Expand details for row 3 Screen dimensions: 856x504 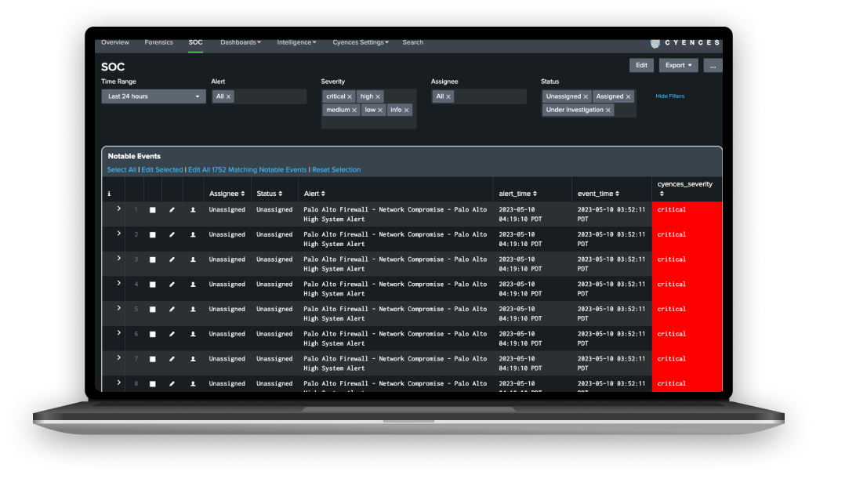[118, 259]
